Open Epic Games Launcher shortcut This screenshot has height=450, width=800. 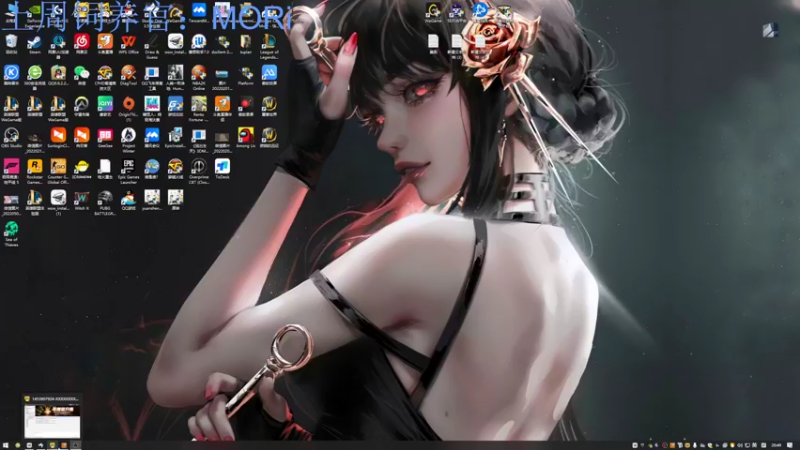(x=129, y=170)
